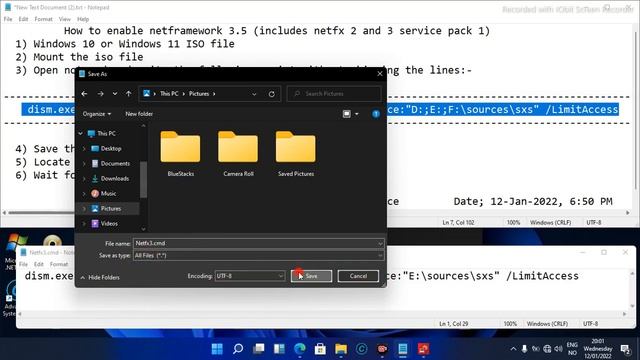640x360 pixels.
Task: Open the taskbar clock and date
Action: coord(598,349)
